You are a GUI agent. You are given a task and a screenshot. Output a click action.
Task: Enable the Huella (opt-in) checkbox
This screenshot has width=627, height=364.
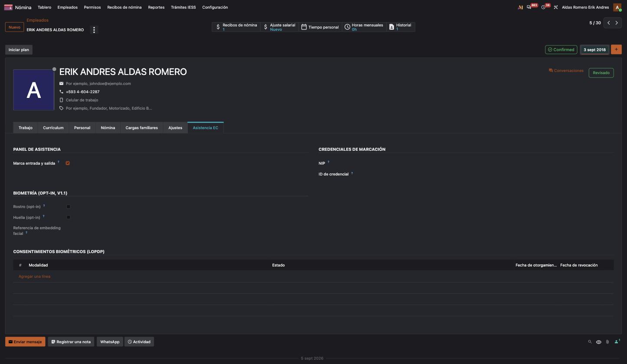pyautogui.click(x=68, y=218)
